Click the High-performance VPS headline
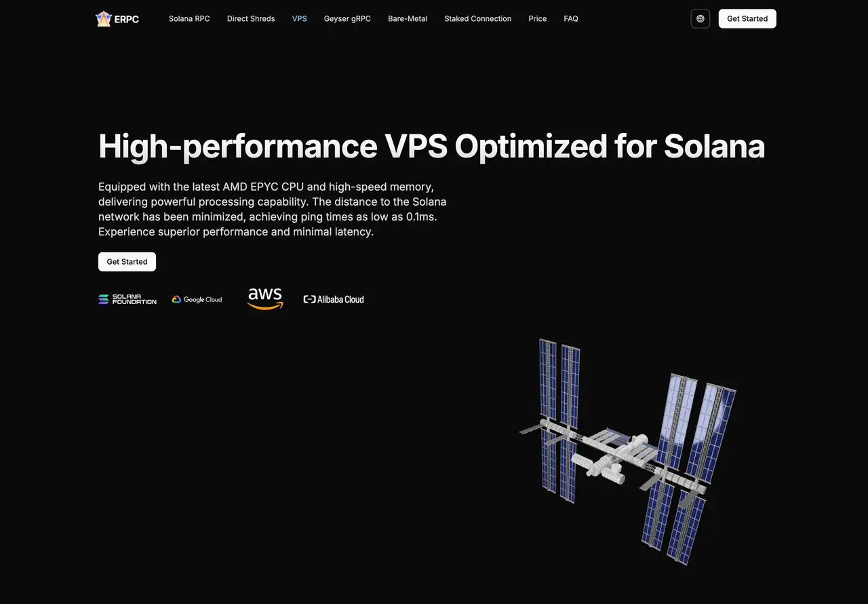The image size is (868, 604). click(x=431, y=146)
